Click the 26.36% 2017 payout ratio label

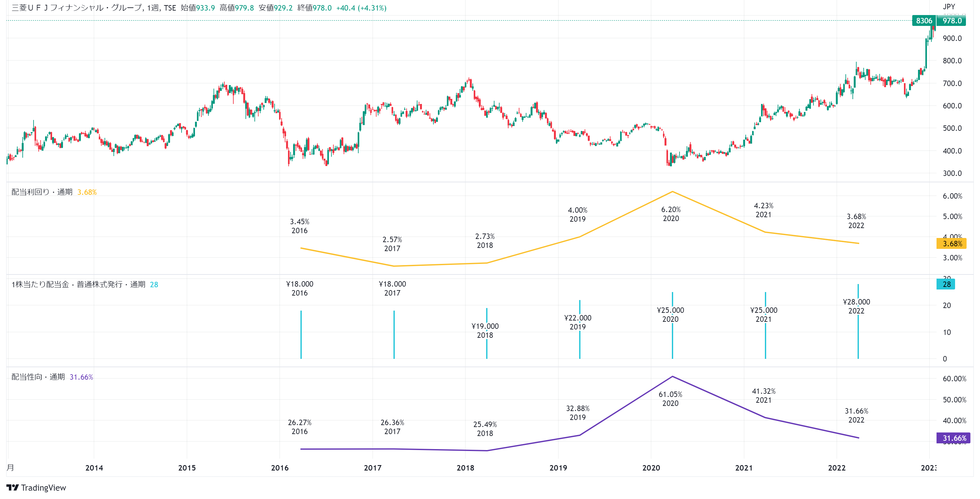coord(392,427)
